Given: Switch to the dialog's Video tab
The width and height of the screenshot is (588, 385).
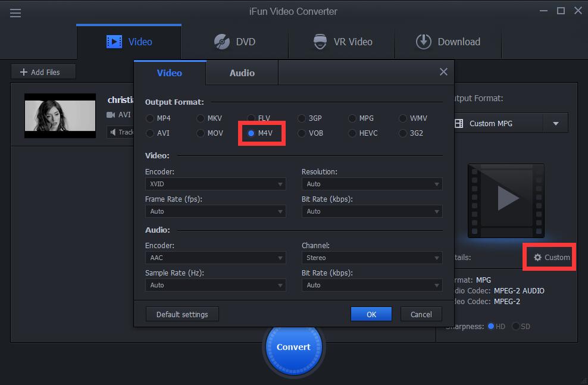Looking at the screenshot, I should pos(170,73).
